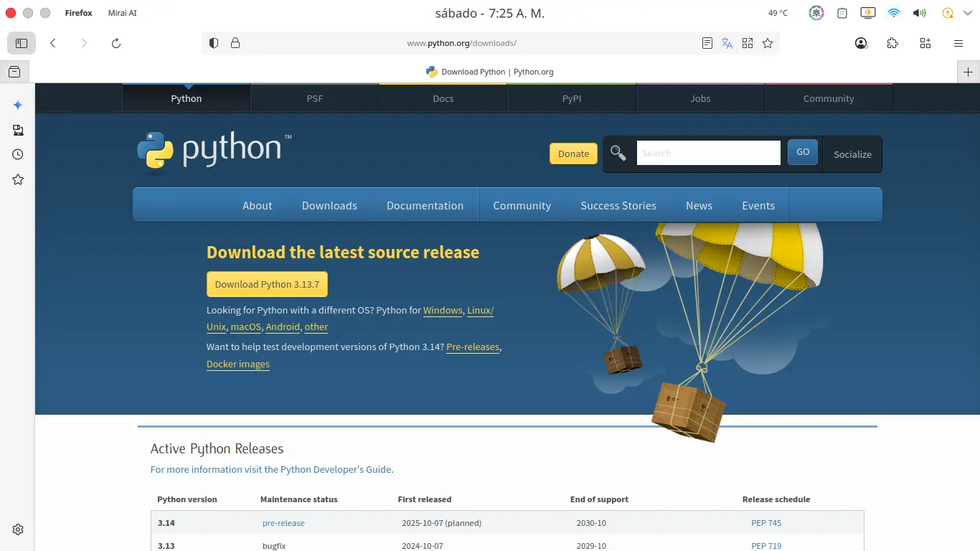
Task: Go back to the previous page
Action: tap(53, 43)
